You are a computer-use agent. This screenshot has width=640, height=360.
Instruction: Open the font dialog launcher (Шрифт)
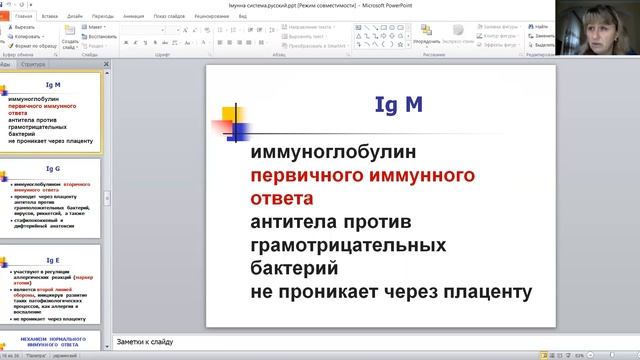click(211, 54)
